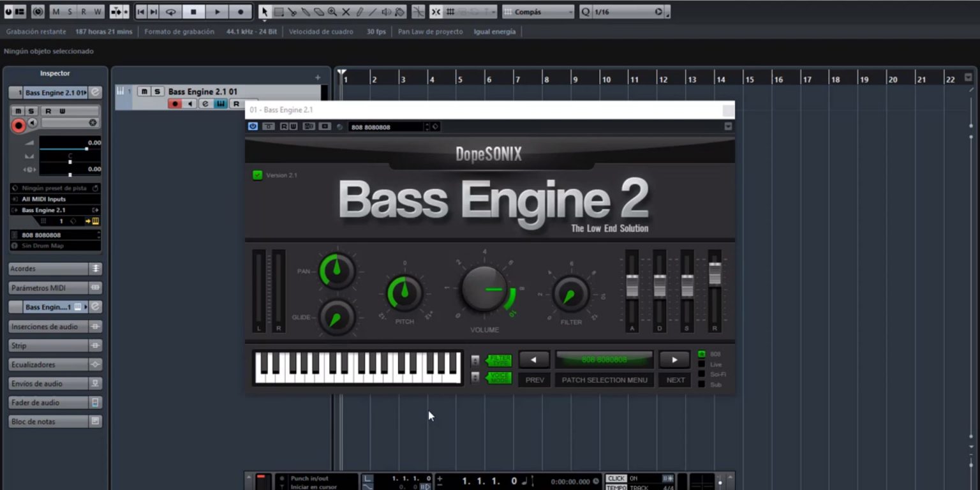Image resolution: width=980 pixels, height=490 pixels.
Task: Select the Range Selection tool
Action: (x=279, y=11)
